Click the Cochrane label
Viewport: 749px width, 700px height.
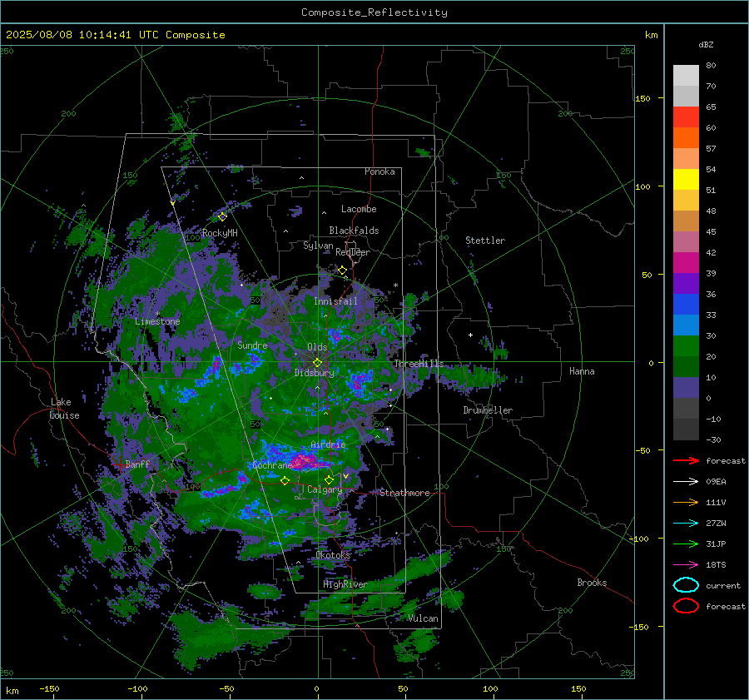[272, 465]
